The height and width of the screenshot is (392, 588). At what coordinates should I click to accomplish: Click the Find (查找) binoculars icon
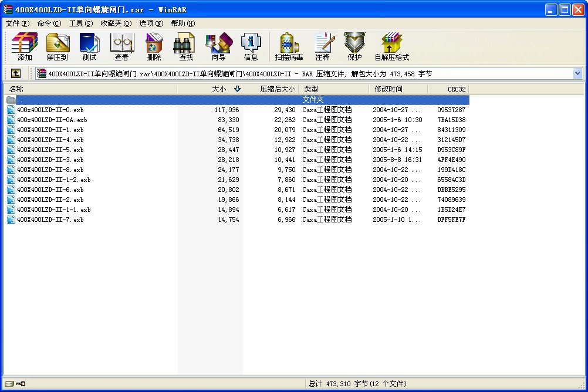(186, 46)
